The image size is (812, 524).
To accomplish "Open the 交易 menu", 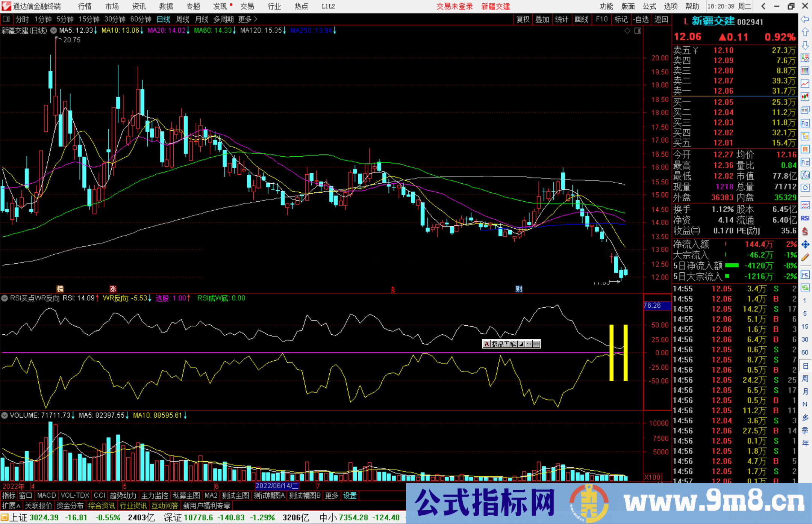I will [248, 6].
